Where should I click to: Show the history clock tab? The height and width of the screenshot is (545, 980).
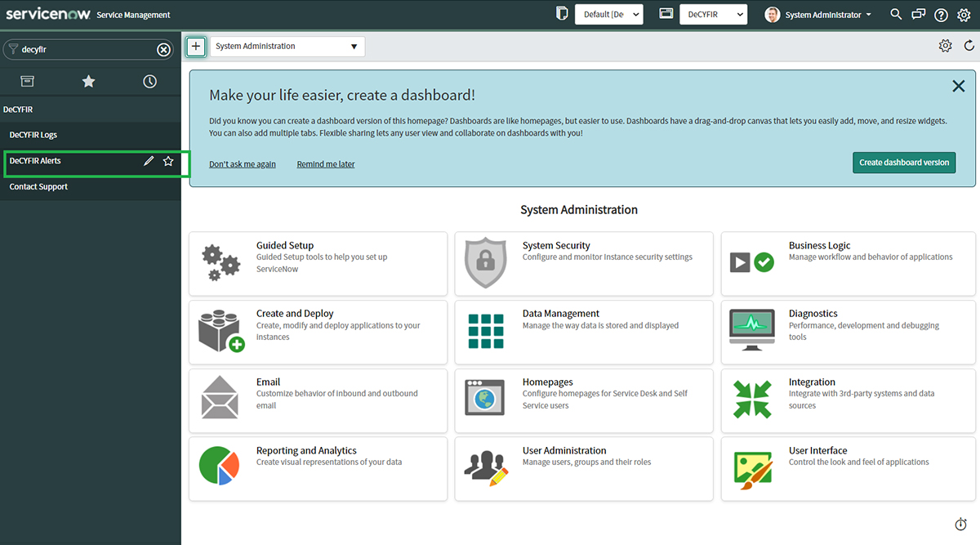pyautogui.click(x=149, y=81)
